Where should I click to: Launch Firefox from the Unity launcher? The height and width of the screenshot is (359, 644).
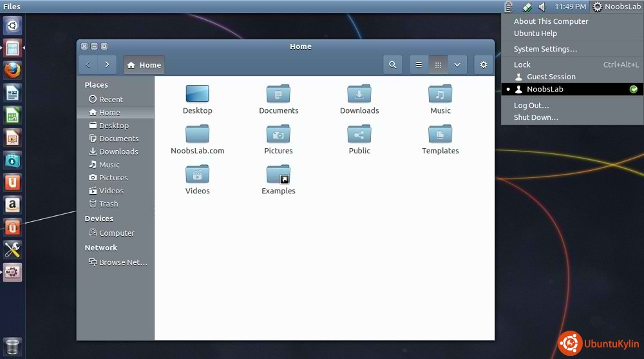[13, 70]
